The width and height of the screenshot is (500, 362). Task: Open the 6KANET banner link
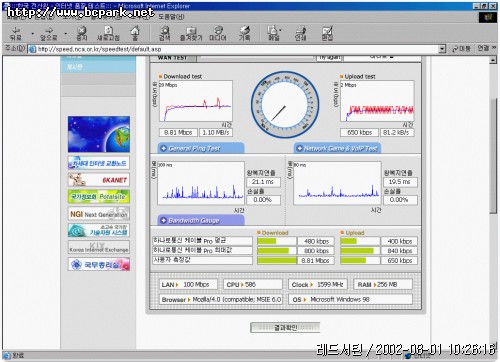99,180
